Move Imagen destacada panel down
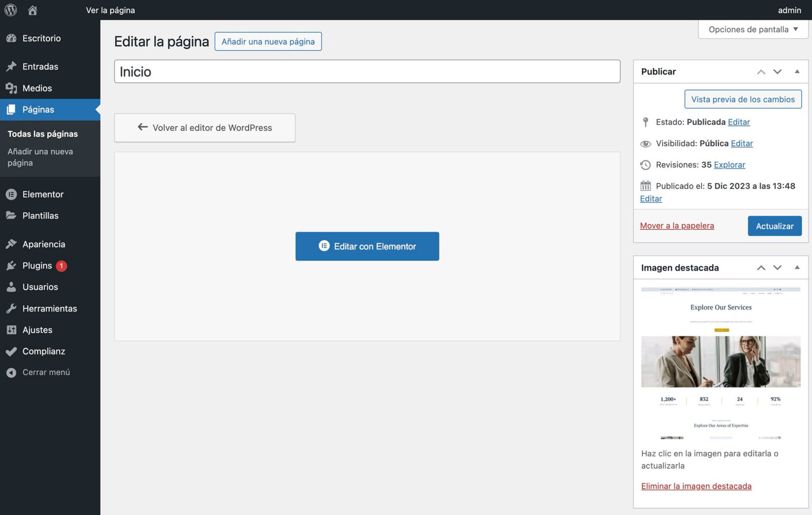Viewport: 812px width, 515px height. [777, 268]
